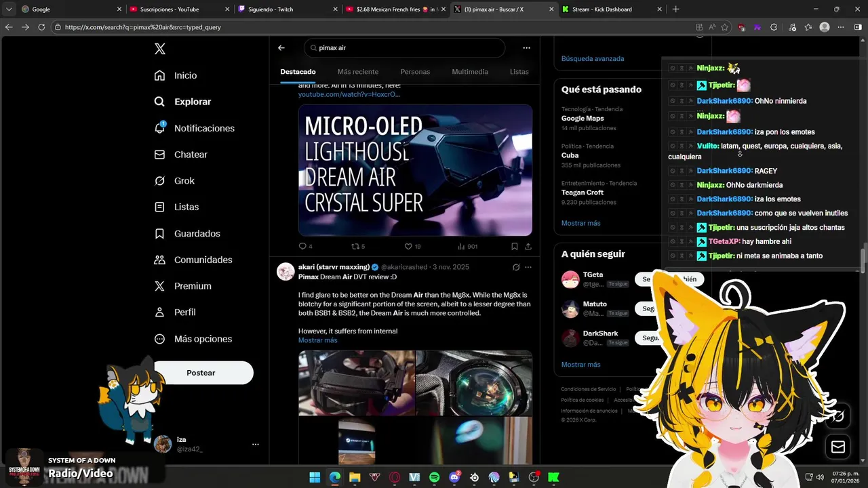The image size is (868, 488).
Task: Open Listas in the left sidebar
Action: click(x=176, y=207)
